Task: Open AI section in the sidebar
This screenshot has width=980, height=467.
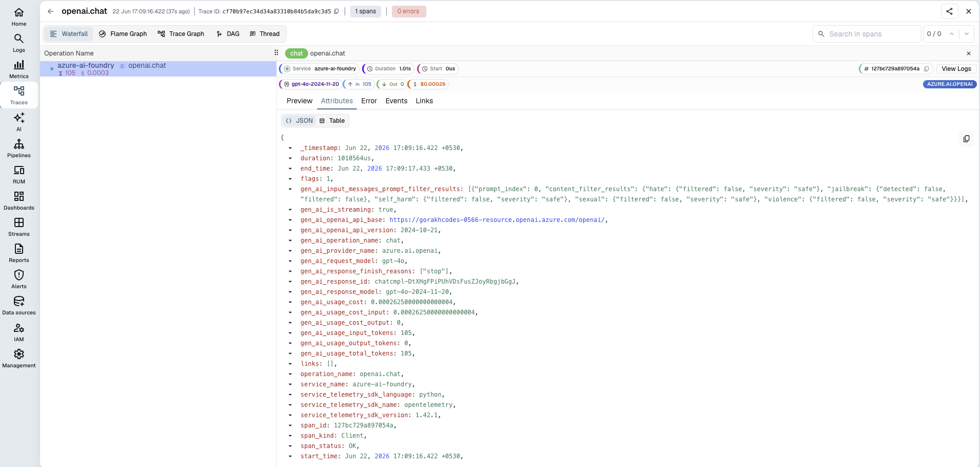Action: point(19,122)
